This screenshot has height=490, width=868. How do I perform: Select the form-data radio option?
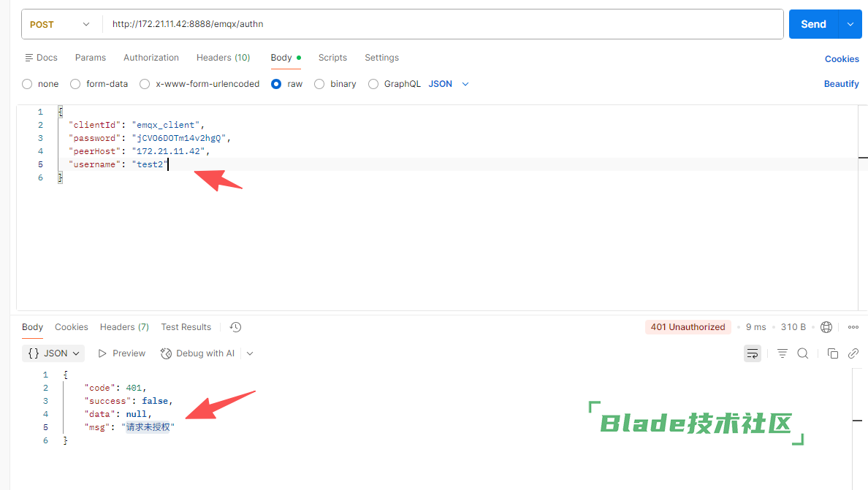pyautogui.click(x=75, y=84)
